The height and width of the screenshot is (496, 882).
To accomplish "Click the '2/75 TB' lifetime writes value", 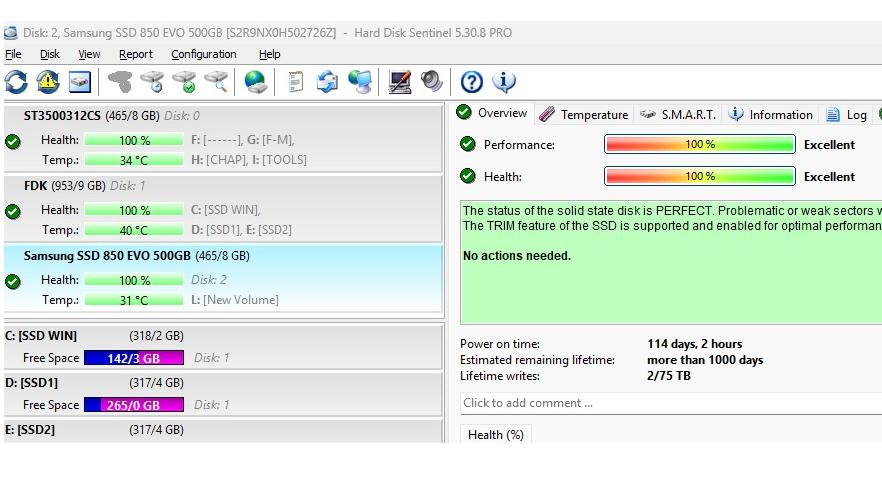I will point(669,376).
